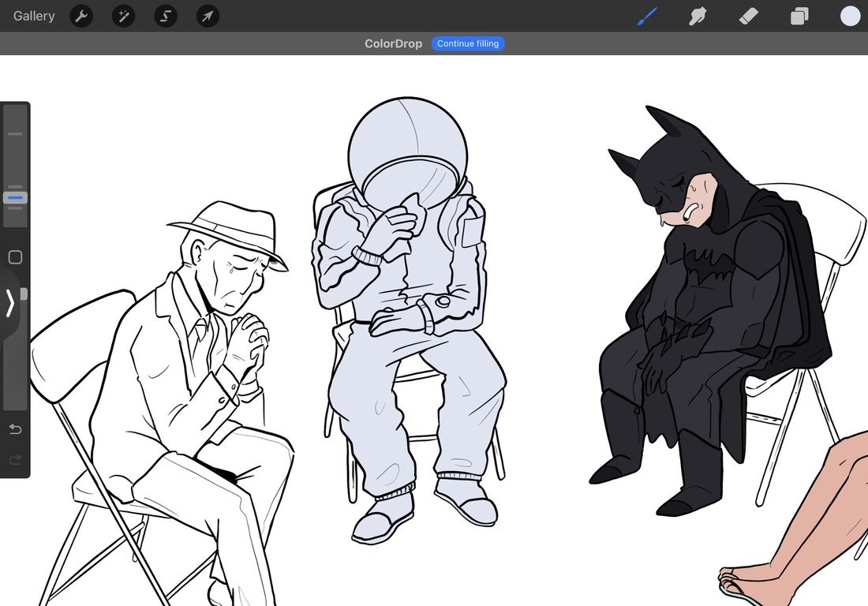Viewport: 868px width, 606px height.
Task: Click the brush opacity slider track
Action: click(x=16, y=351)
